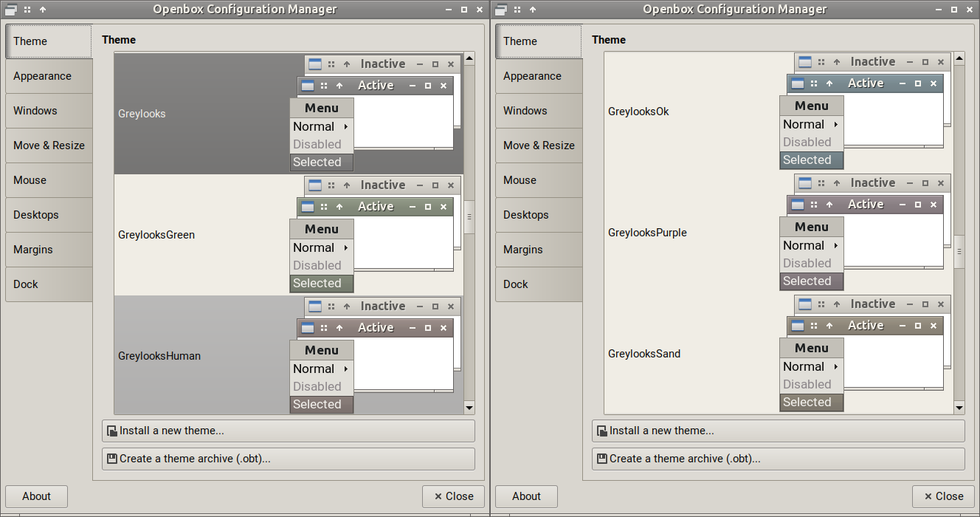Select the GreylooksOk theme
This screenshot has width=980, height=517.
point(779,112)
